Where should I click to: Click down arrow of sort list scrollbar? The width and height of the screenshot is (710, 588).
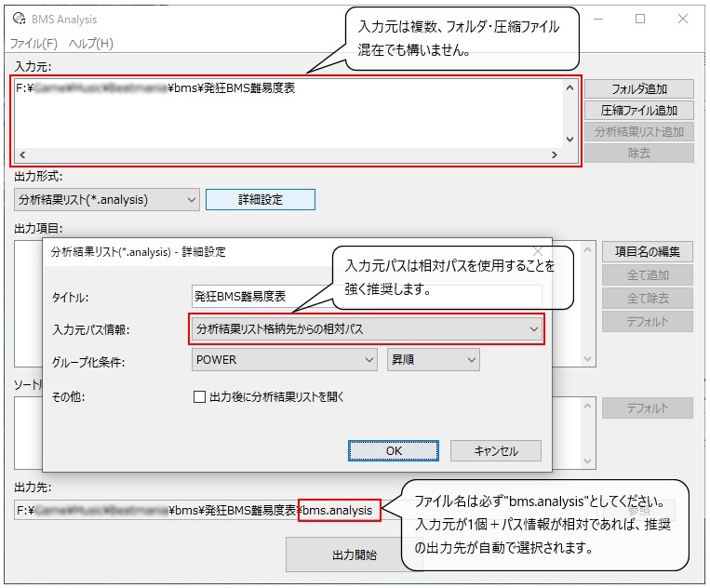pyautogui.click(x=588, y=461)
